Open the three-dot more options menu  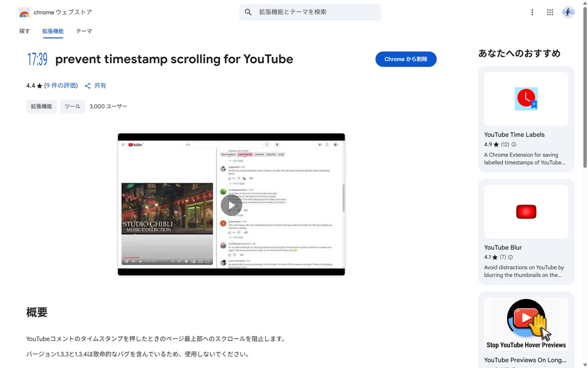point(532,13)
